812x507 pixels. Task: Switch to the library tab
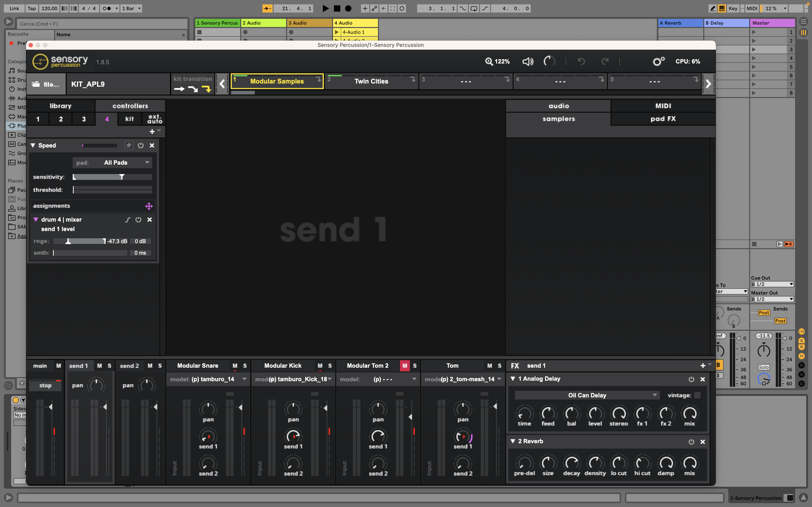(60, 106)
